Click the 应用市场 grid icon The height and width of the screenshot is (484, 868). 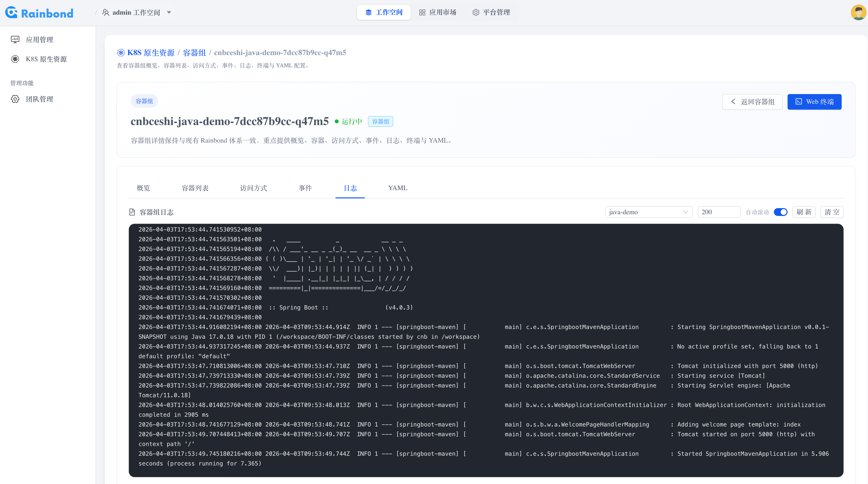click(422, 12)
